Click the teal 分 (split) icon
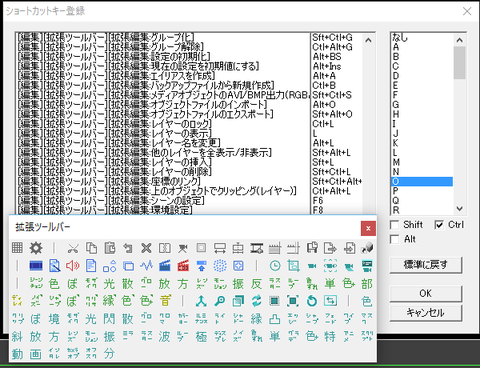 click(109, 354)
